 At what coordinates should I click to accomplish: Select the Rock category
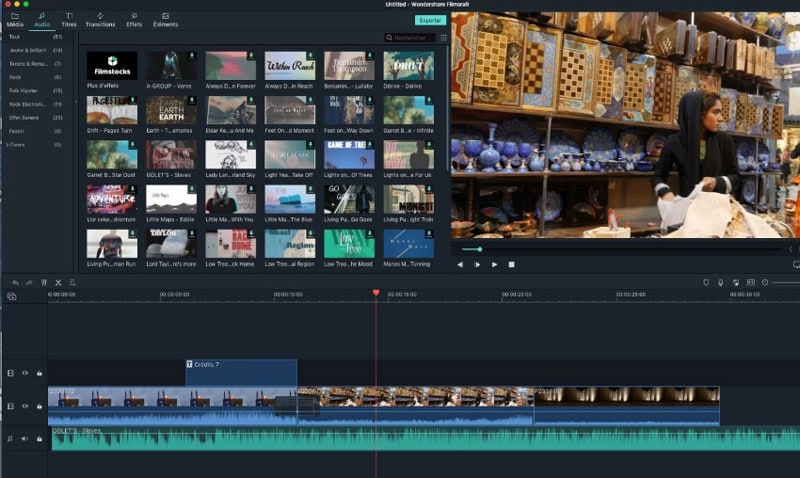tap(36, 77)
